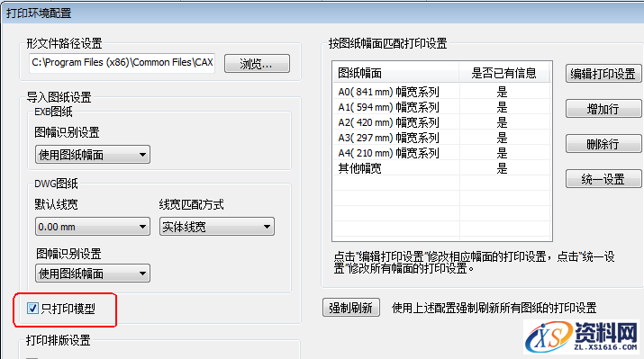
Task: Select the A1( 594 mm) 幅宽系列 row
Action: 442,107
